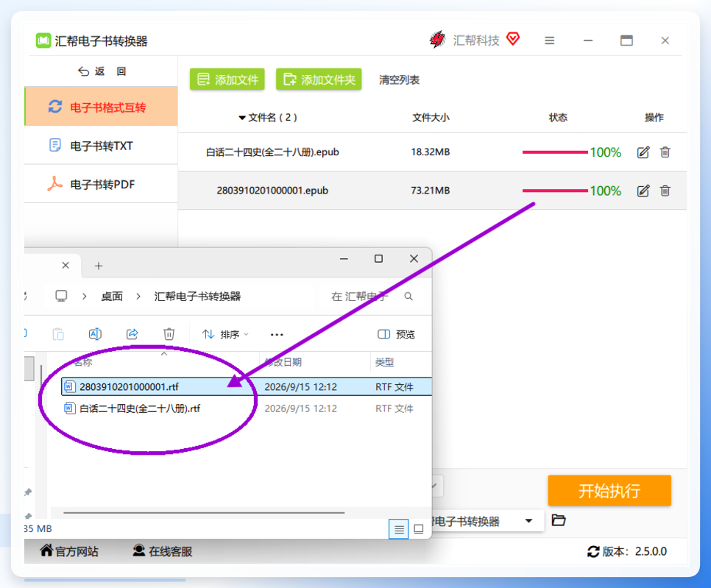711x588 pixels.
Task: Sort by the 文件名 column header
Action: 268,118
